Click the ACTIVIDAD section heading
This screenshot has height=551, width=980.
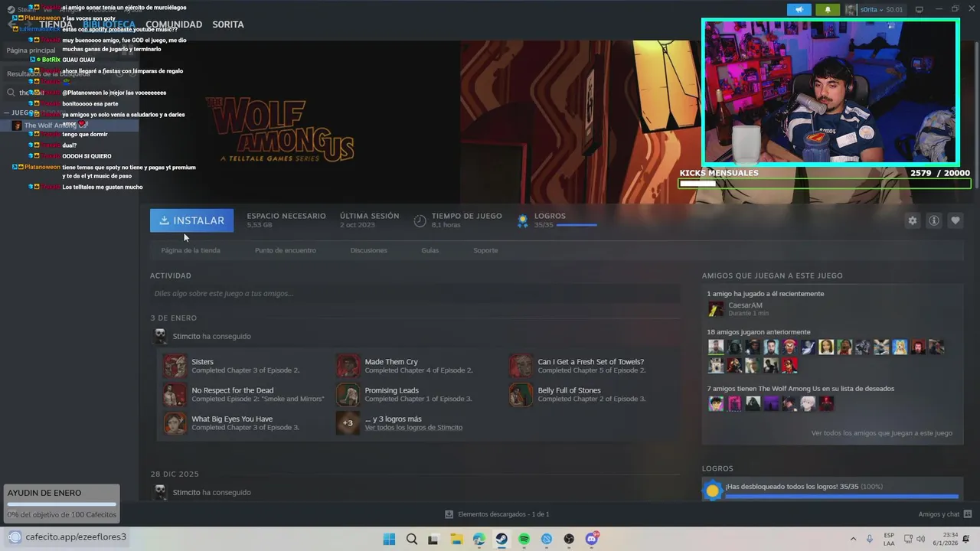point(171,275)
